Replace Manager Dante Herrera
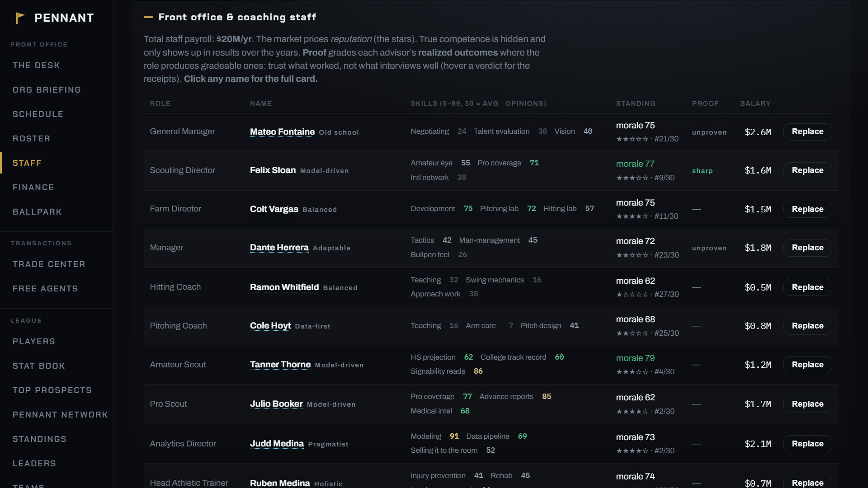 click(x=807, y=248)
